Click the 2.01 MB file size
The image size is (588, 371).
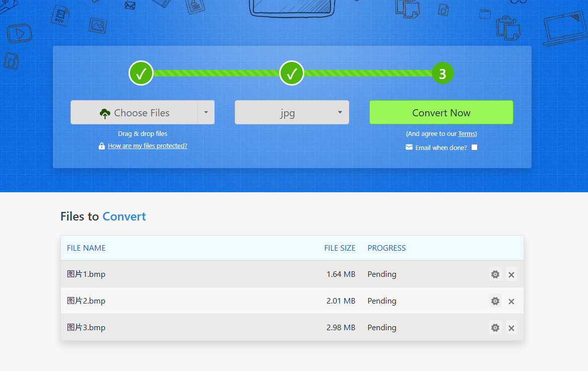pyautogui.click(x=341, y=301)
